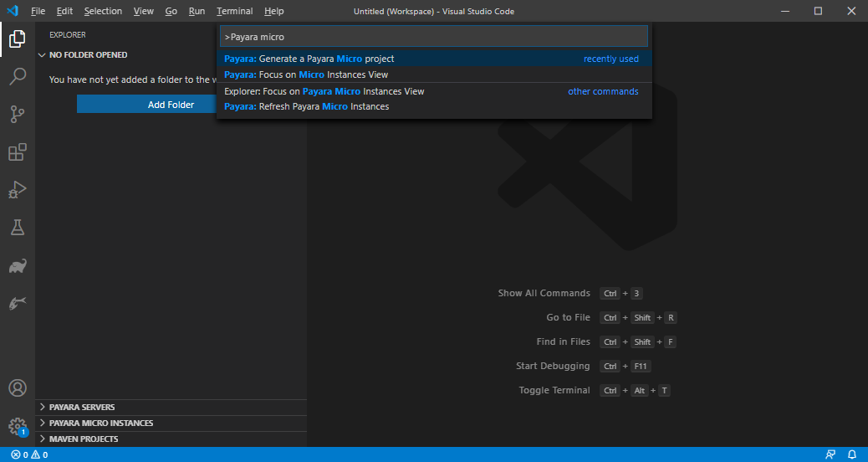Expand the Payara Servers section
The width and height of the screenshot is (868, 462).
pyautogui.click(x=82, y=408)
